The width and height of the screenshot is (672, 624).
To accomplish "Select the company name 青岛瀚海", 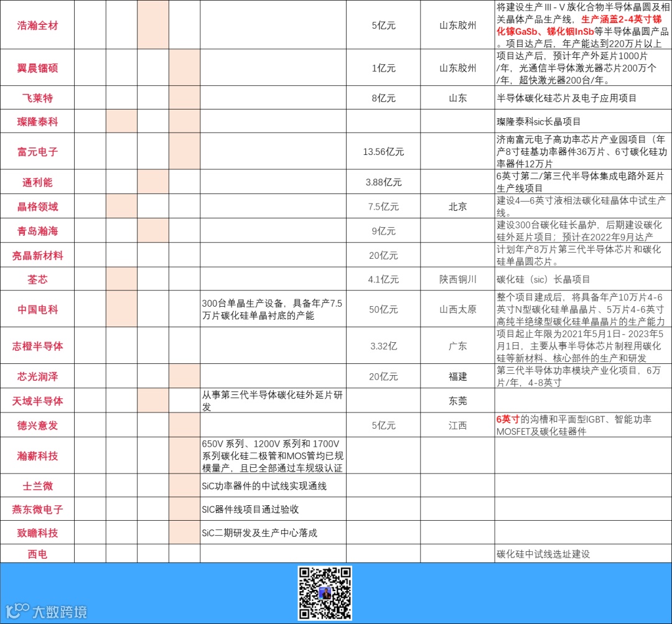I will 37,231.
